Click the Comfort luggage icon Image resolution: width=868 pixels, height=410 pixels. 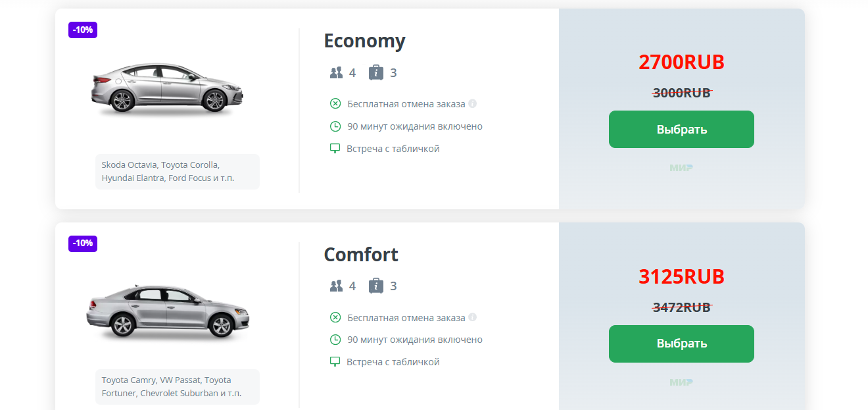point(376,286)
